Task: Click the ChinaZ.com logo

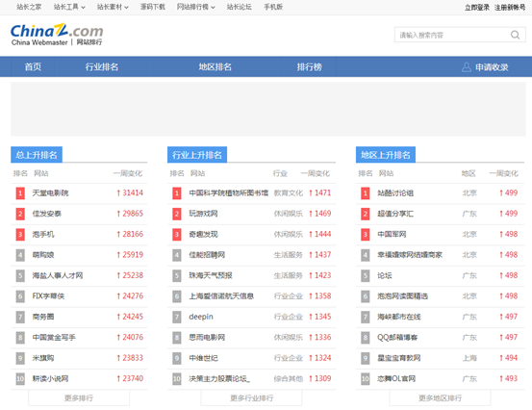Action: (57, 35)
